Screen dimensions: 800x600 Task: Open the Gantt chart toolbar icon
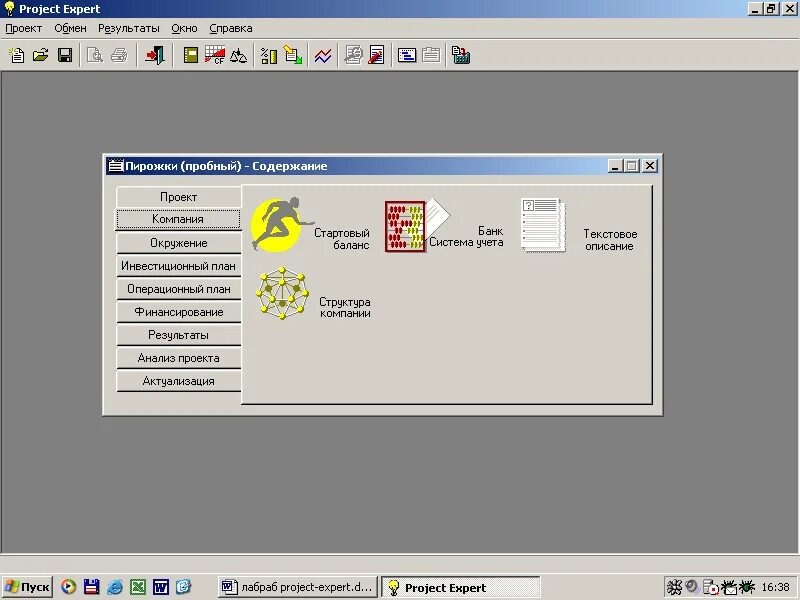pos(407,55)
